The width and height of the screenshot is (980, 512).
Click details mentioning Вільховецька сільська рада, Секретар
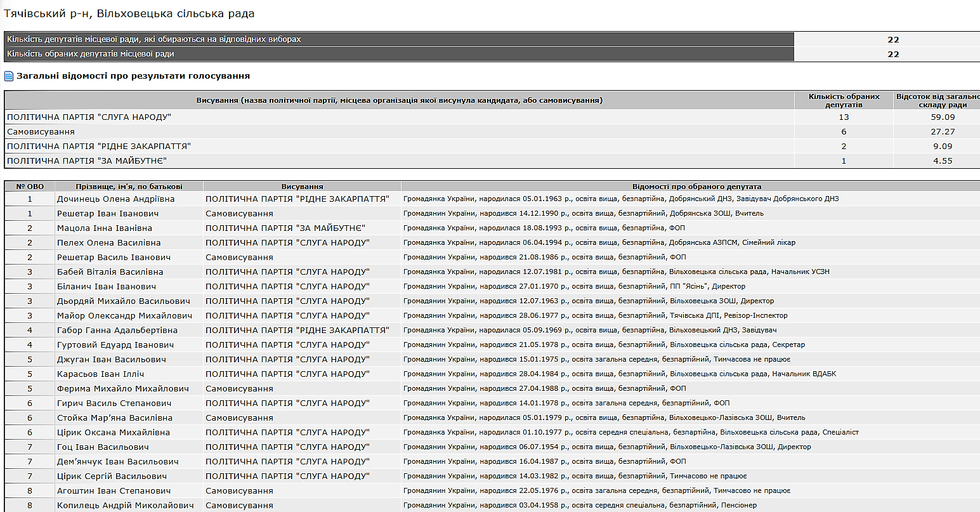604,345
